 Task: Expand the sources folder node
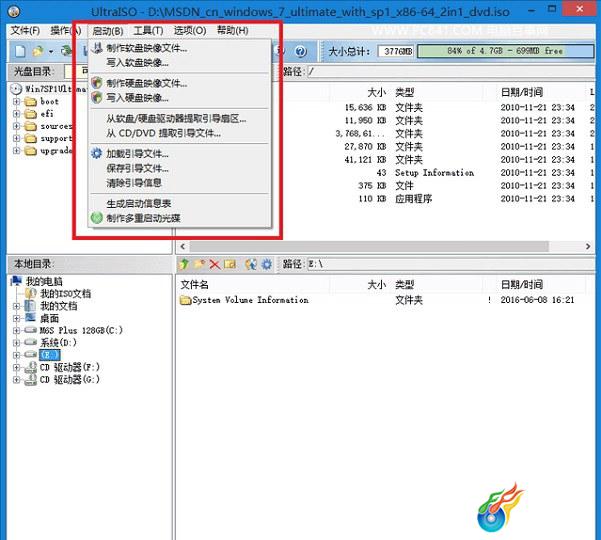point(16,126)
